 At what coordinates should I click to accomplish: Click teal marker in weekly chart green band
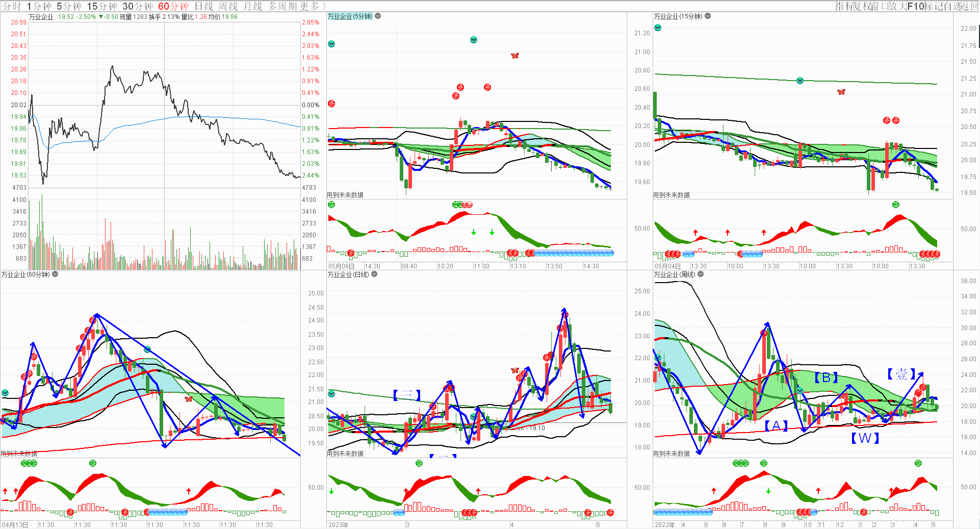pyautogui.click(x=800, y=391)
